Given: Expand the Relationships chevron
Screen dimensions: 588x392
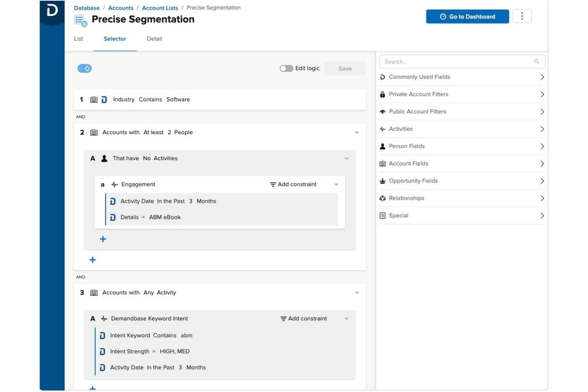Looking at the screenshot, I should pyautogui.click(x=542, y=199).
